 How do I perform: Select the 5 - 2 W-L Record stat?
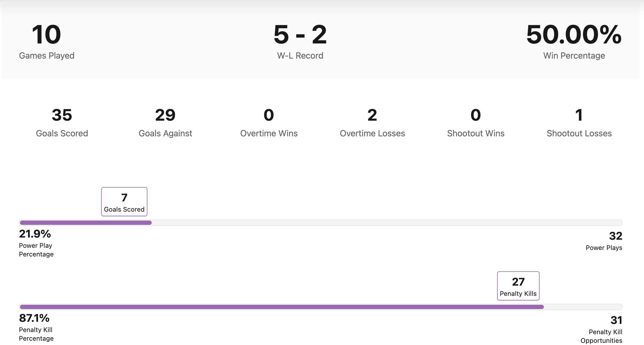300,35
